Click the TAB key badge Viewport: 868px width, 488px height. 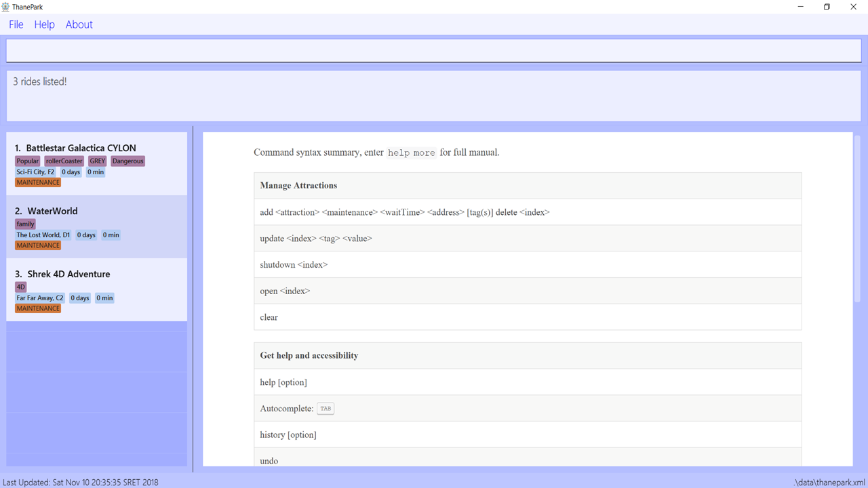(x=325, y=409)
